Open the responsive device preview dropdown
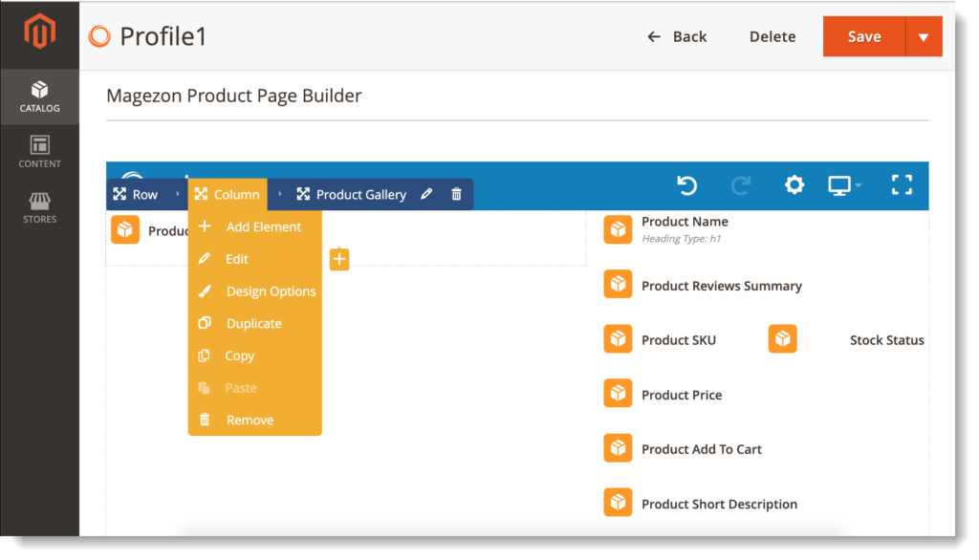The image size is (979, 560). (844, 185)
